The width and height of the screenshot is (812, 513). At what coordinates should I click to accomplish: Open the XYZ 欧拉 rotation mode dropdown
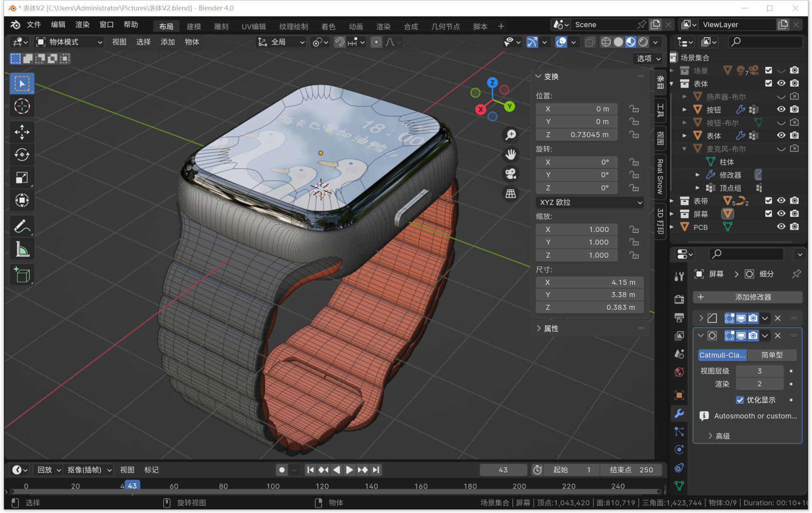(x=589, y=202)
